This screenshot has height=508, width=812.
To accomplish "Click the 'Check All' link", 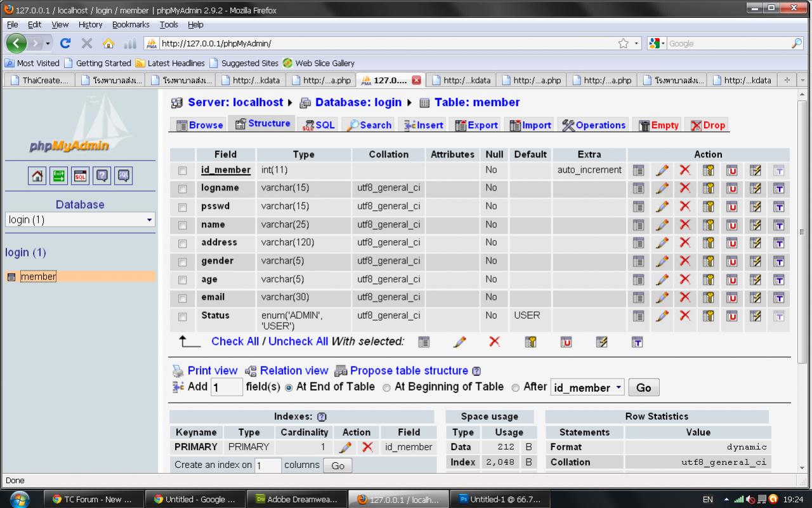I will (235, 341).
